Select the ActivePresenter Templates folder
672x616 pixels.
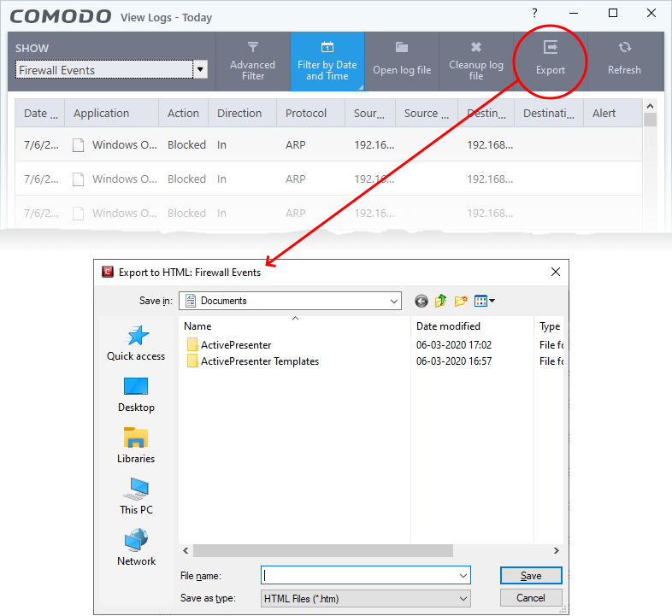coord(259,361)
